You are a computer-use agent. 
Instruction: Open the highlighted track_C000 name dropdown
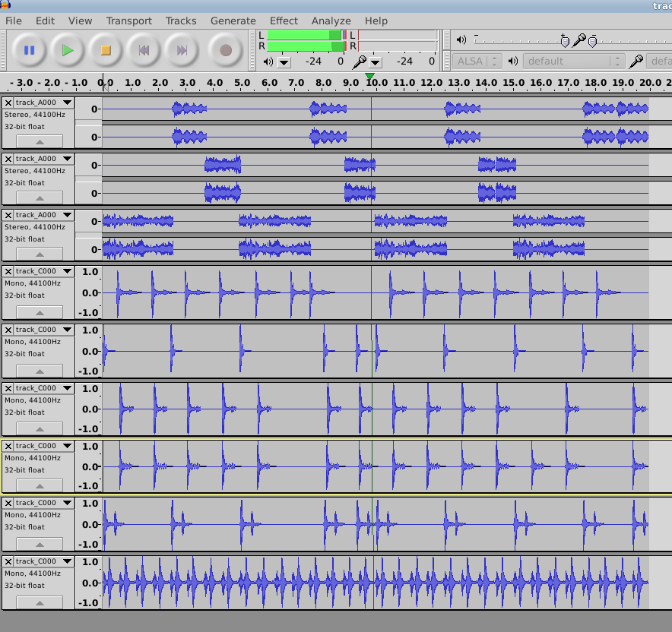(x=44, y=446)
